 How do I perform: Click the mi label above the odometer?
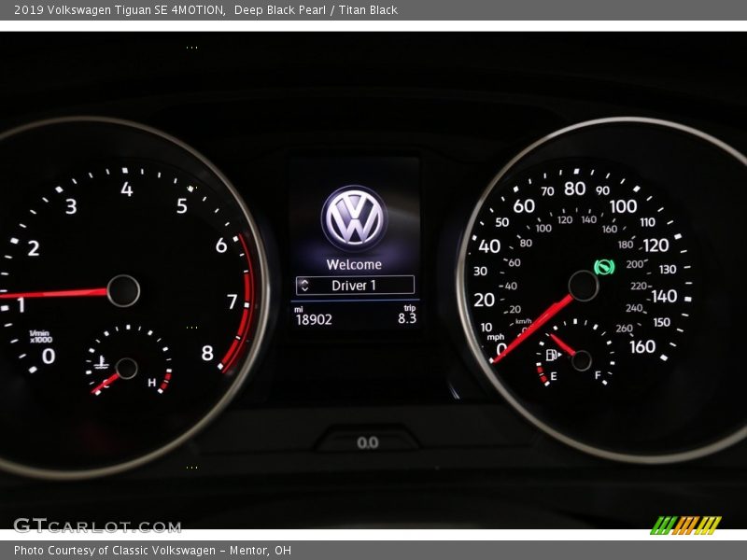(299, 310)
